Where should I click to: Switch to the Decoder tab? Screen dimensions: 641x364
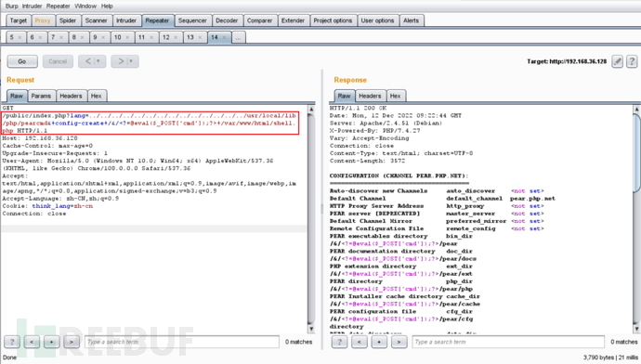(227, 20)
